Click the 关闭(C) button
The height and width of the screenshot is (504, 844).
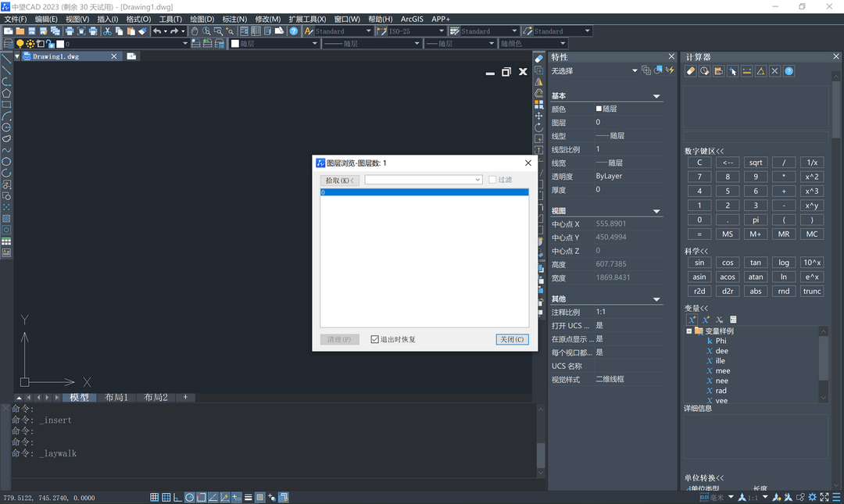click(512, 339)
